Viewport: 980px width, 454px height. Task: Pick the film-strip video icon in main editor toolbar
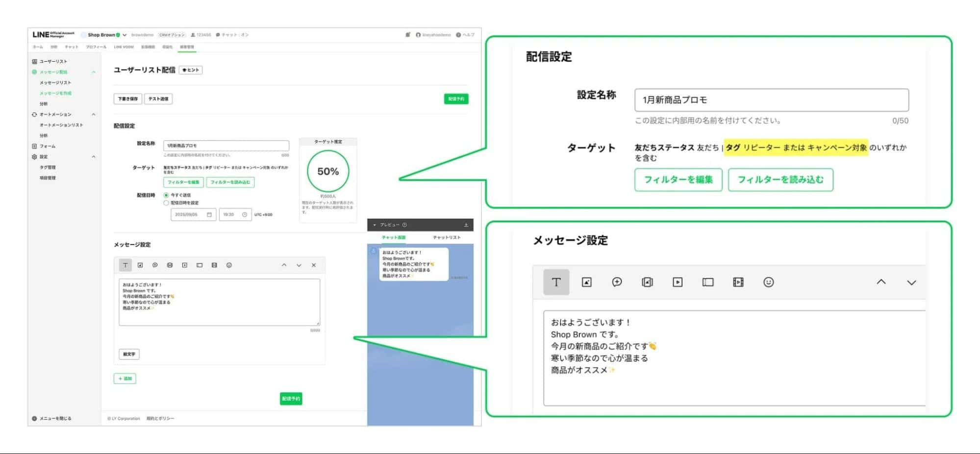point(214,265)
